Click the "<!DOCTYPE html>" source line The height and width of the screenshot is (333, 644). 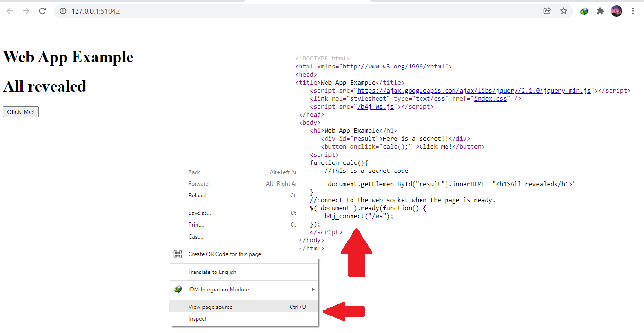tap(323, 59)
